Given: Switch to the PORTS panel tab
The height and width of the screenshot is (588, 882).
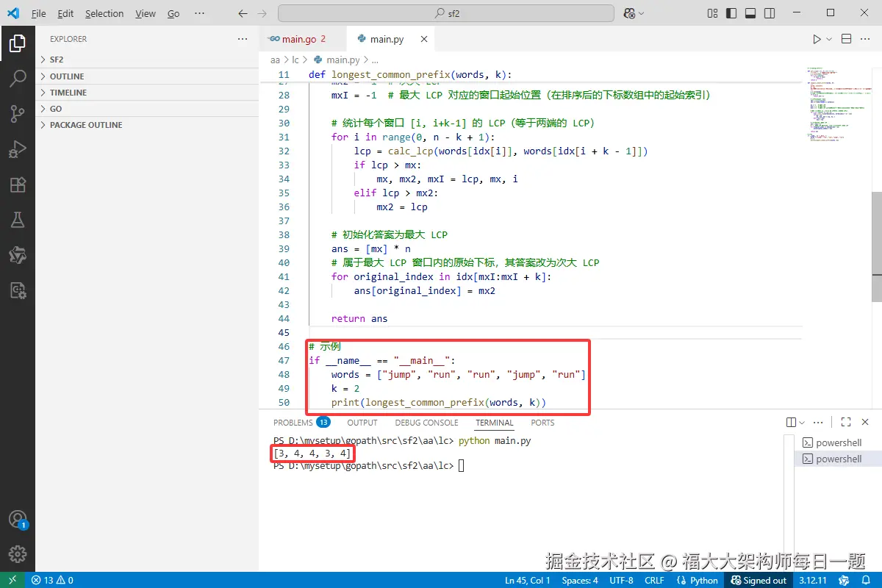Looking at the screenshot, I should 542,423.
